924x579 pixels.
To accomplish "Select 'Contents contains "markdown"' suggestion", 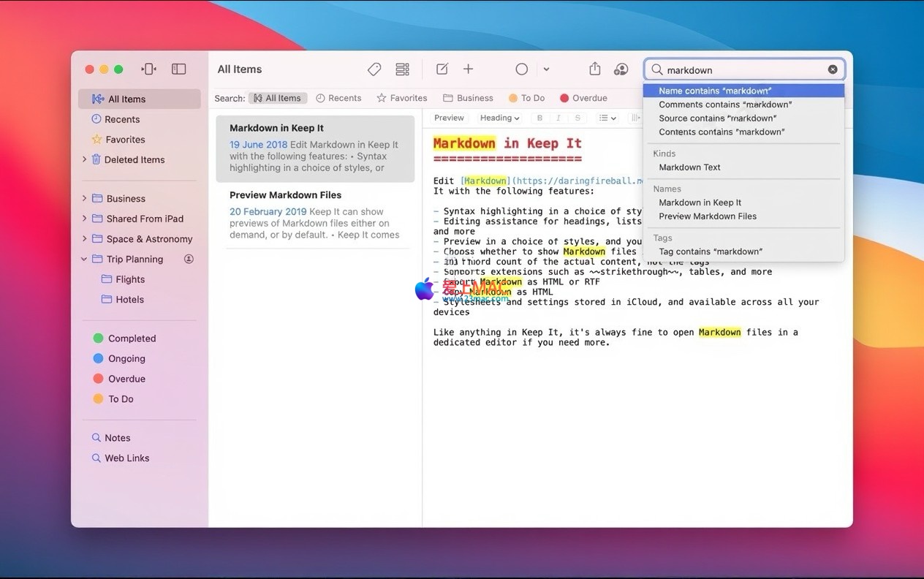I will (x=721, y=132).
